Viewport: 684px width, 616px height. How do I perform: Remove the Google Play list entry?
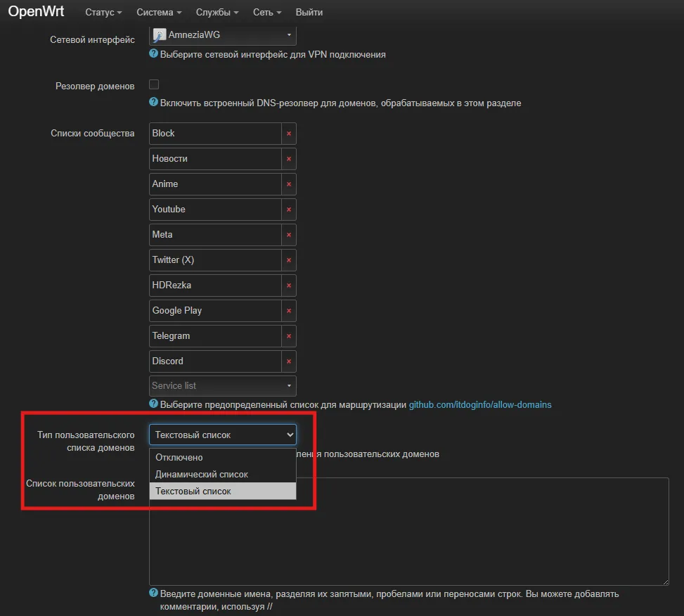pos(289,311)
